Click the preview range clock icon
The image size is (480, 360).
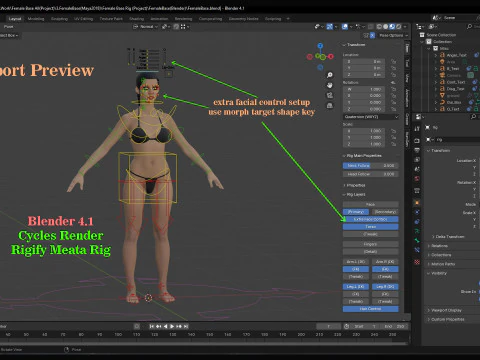(347, 326)
